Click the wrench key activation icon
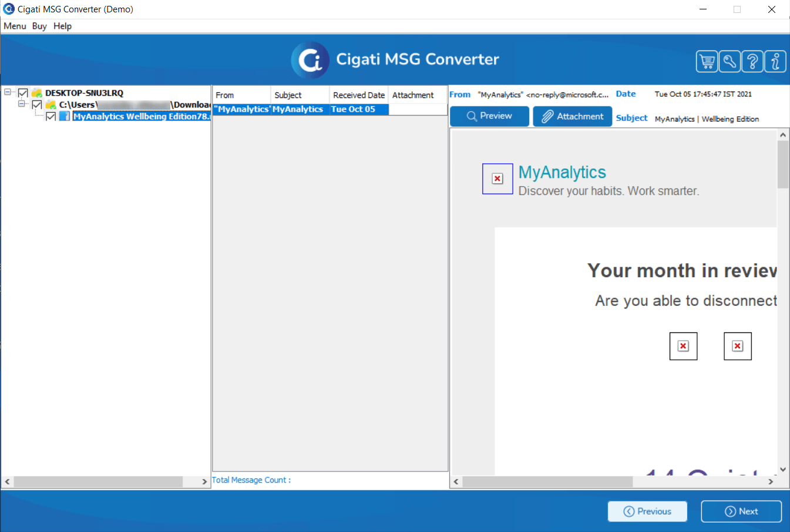This screenshot has width=790, height=532. (730, 61)
